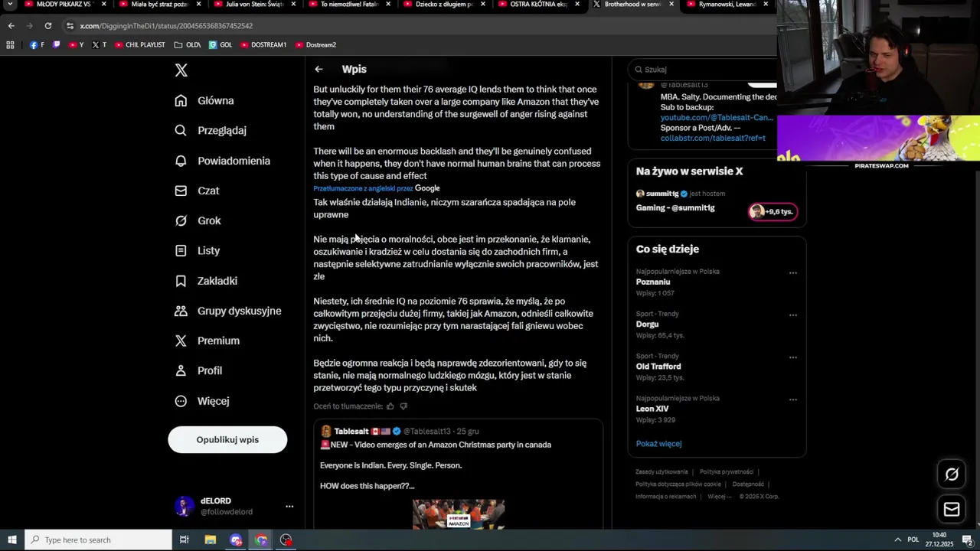Open Tablesalt quoted post author name
The image size is (980, 551).
point(352,432)
